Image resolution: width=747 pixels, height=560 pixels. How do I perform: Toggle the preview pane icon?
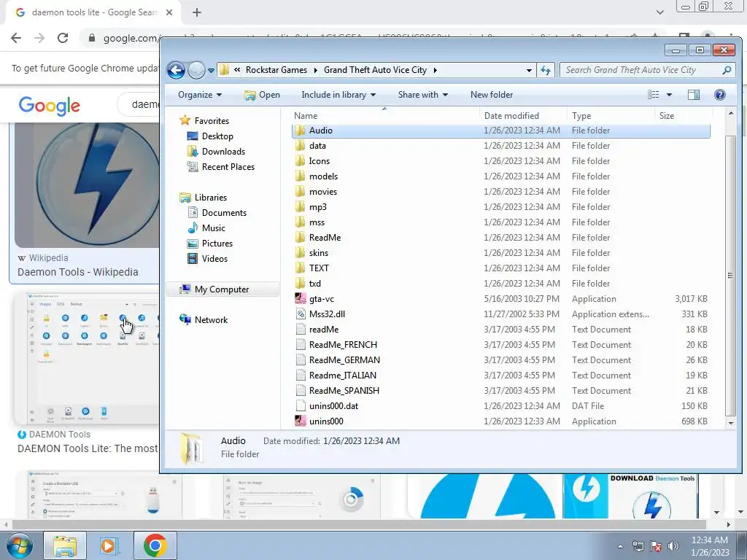[x=694, y=95]
